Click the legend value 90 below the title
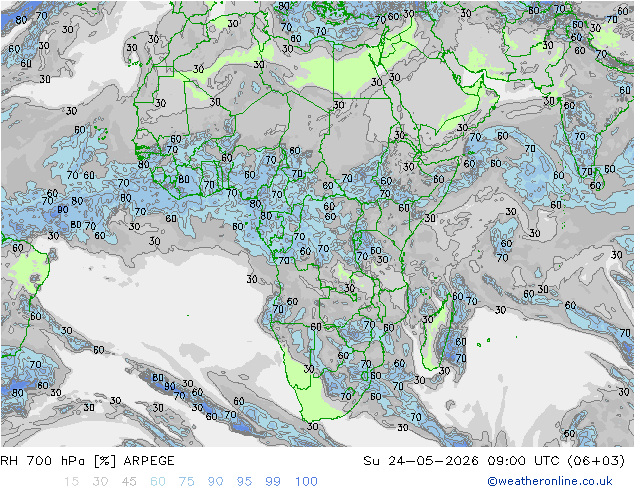The height and width of the screenshot is (490, 634). click(x=216, y=481)
